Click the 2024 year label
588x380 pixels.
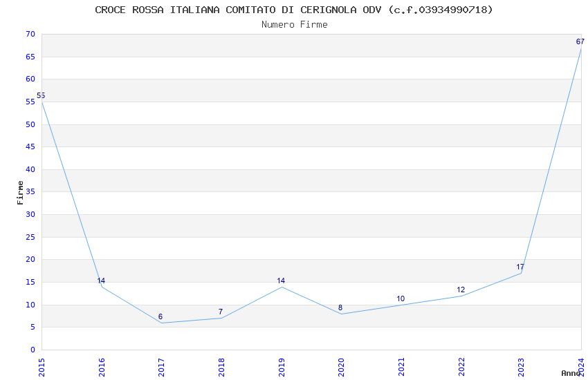coord(581,368)
